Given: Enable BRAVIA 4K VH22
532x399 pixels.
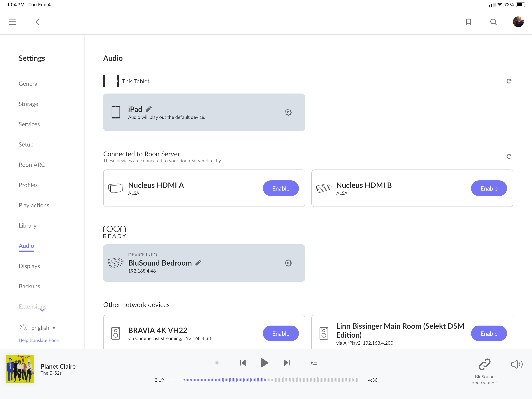Looking at the screenshot, I should [281, 333].
